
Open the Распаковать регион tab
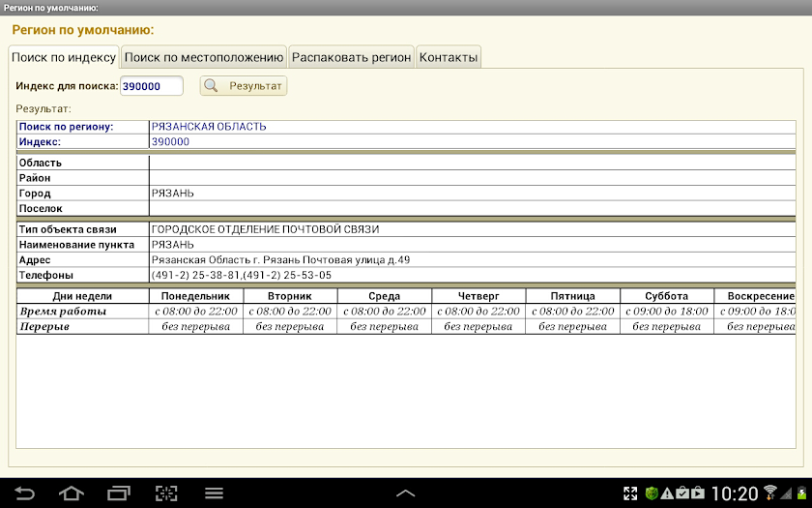[x=351, y=57]
